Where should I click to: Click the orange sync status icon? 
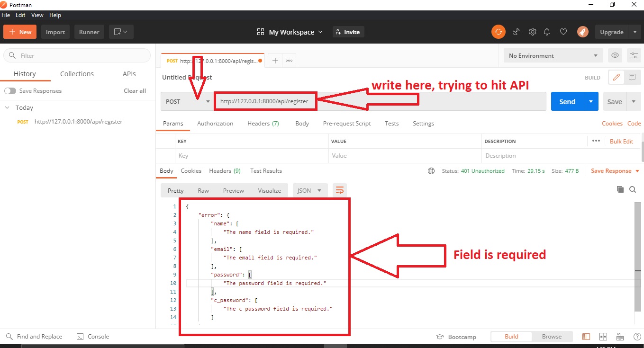click(x=498, y=32)
